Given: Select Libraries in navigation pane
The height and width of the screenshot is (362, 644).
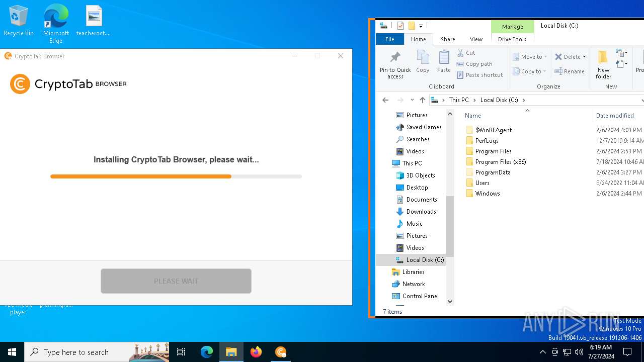Looking at the screenshot, I should [413, 272].
